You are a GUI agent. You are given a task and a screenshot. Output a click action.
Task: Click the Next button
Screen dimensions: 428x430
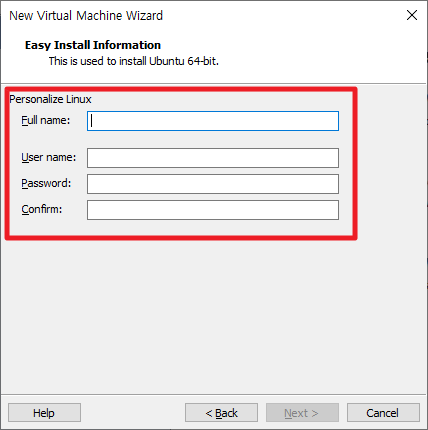302,413
